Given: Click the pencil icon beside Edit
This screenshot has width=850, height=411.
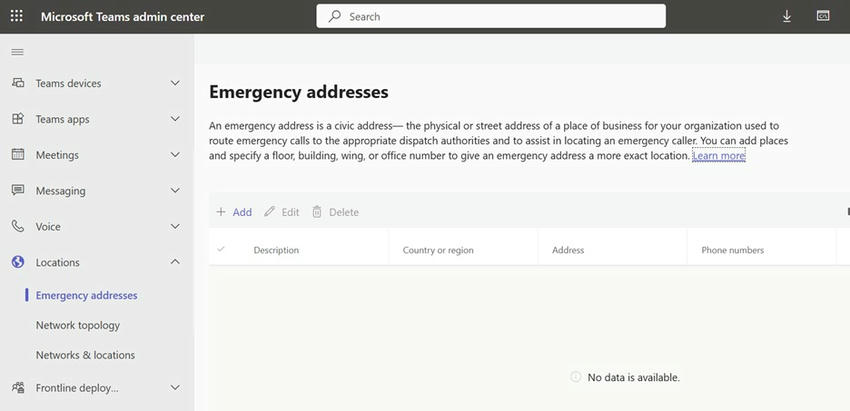Looking at the screenshot, I should (x=269, y=212).
